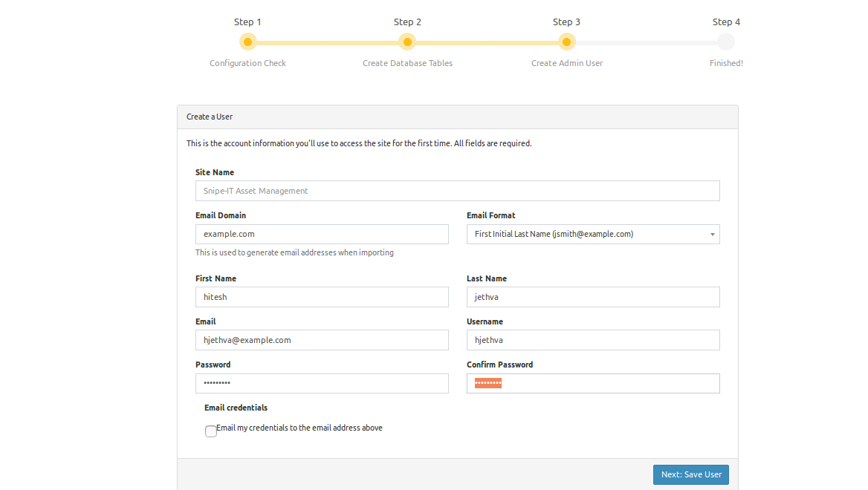Click the Step 1 Configuration Check circle
The image size is (868, 490).
click(x=247, y=42)
